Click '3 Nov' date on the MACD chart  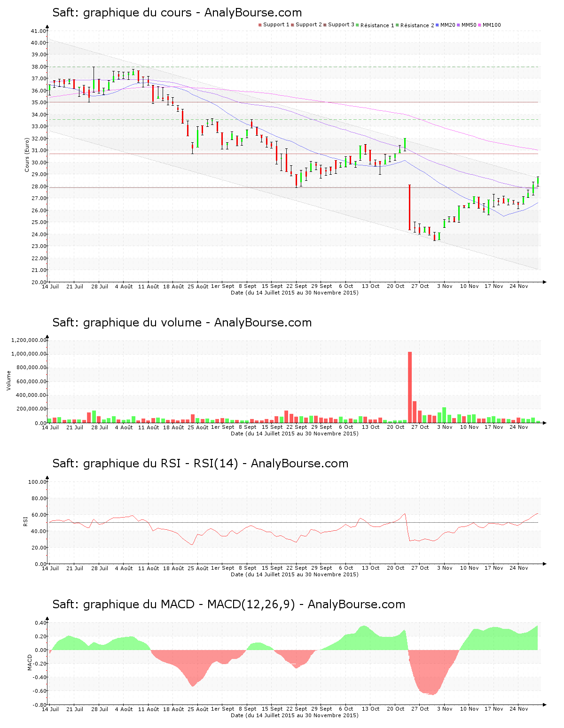tap(445, 709)
